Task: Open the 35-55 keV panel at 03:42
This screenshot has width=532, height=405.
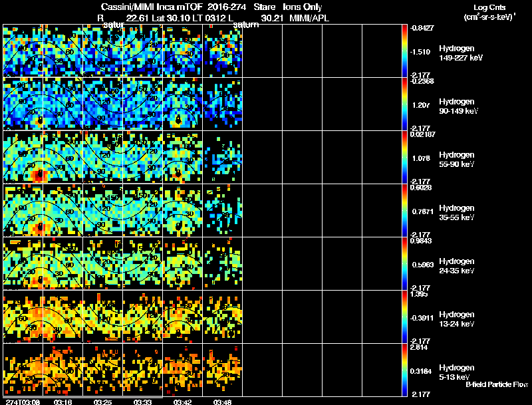Action: pos(182,210)
